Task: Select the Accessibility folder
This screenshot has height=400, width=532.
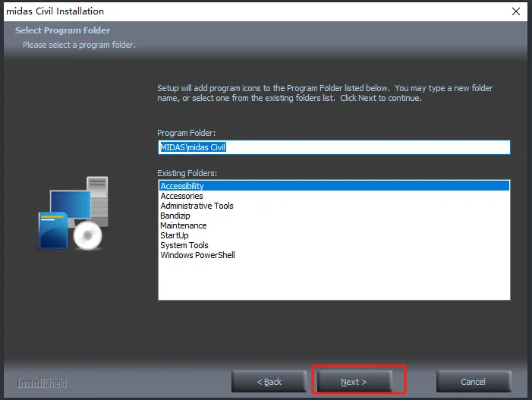Action: click(x=334, y=186)
